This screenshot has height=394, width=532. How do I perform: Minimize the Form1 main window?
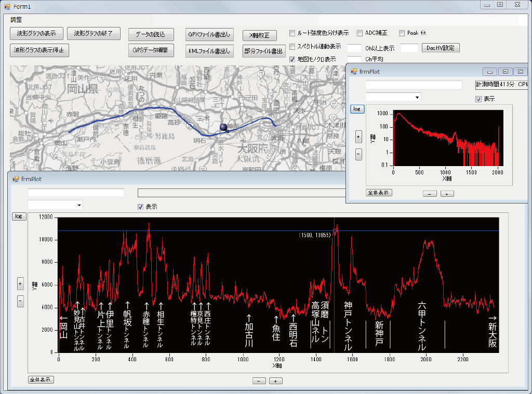(487, 5)
